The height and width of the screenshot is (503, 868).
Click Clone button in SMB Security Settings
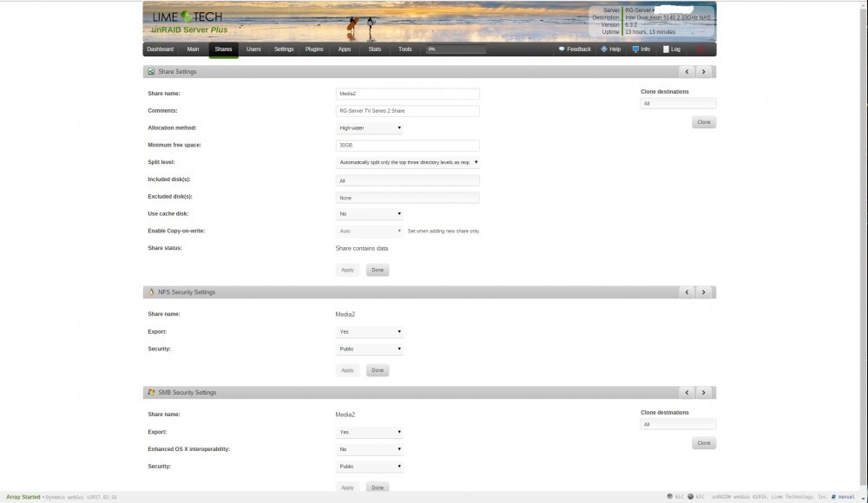click(704, 443)
